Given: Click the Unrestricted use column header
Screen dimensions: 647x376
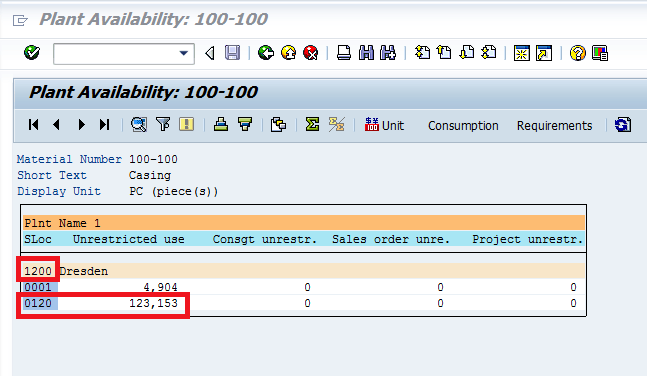Looking at the screenshot, I should coord(129,239).
